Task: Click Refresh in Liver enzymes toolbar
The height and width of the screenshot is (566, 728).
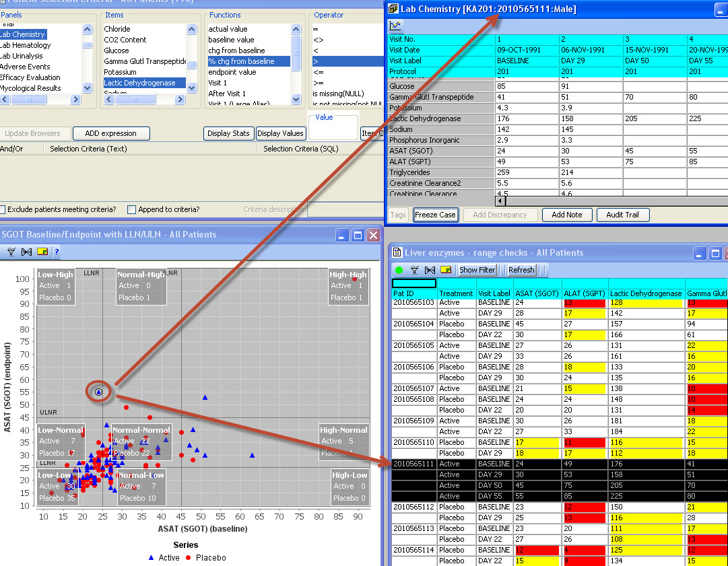Action: pyautogui.click(x=521, y=270)
